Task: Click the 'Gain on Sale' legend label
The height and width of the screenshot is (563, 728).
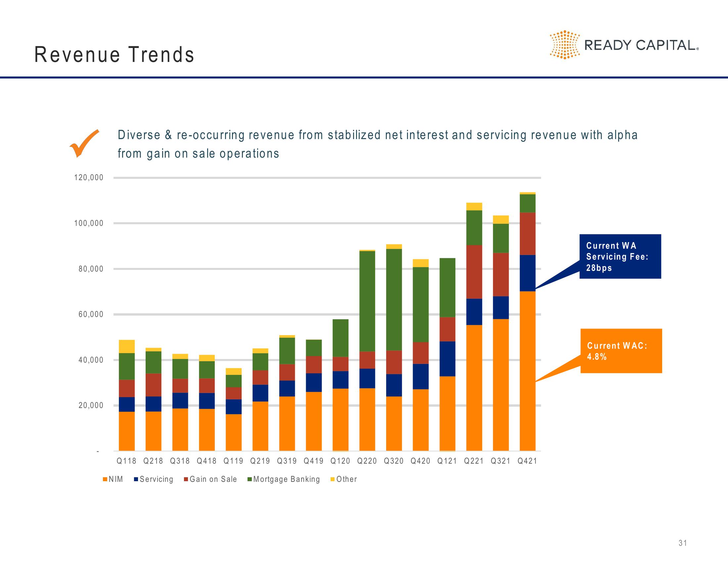Action: click(x=213, y=479)
